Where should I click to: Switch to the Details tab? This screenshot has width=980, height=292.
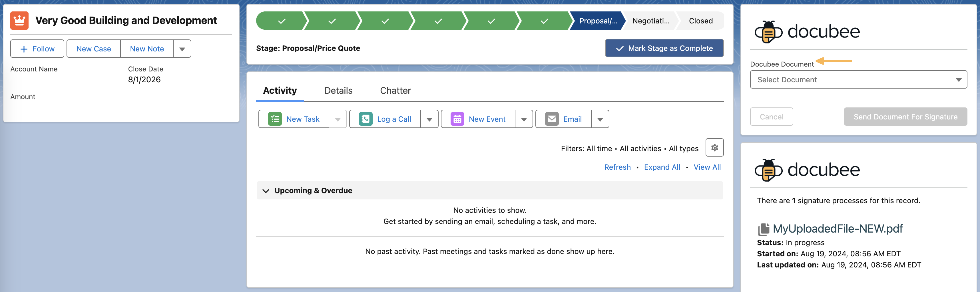[x=338, y=91]
